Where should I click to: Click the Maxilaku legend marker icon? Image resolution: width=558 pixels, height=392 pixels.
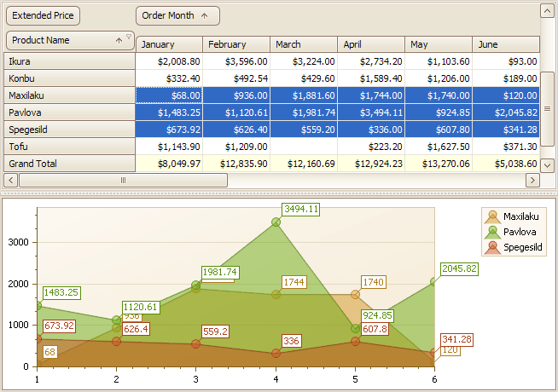(x=491, y=216)
